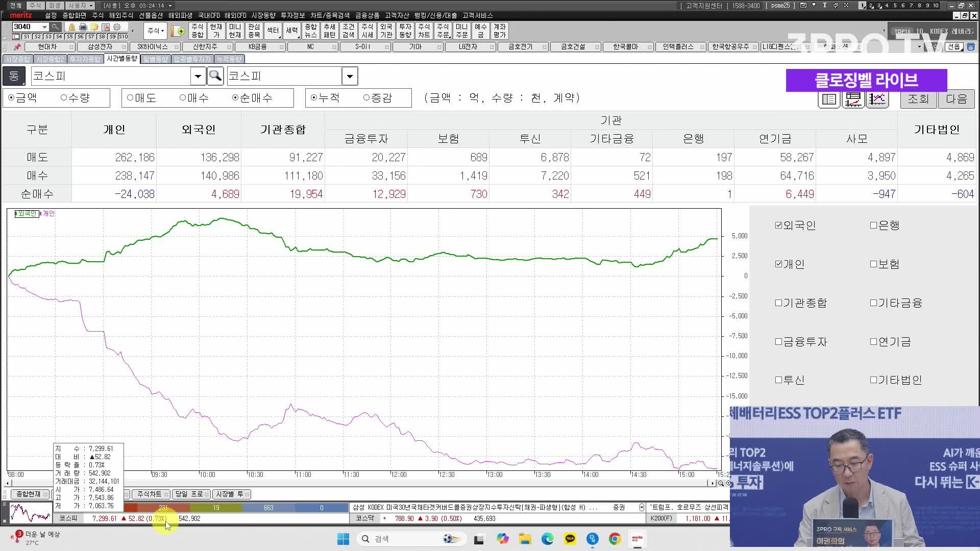Click the lock icon in the top toolbar

[72, 27]
